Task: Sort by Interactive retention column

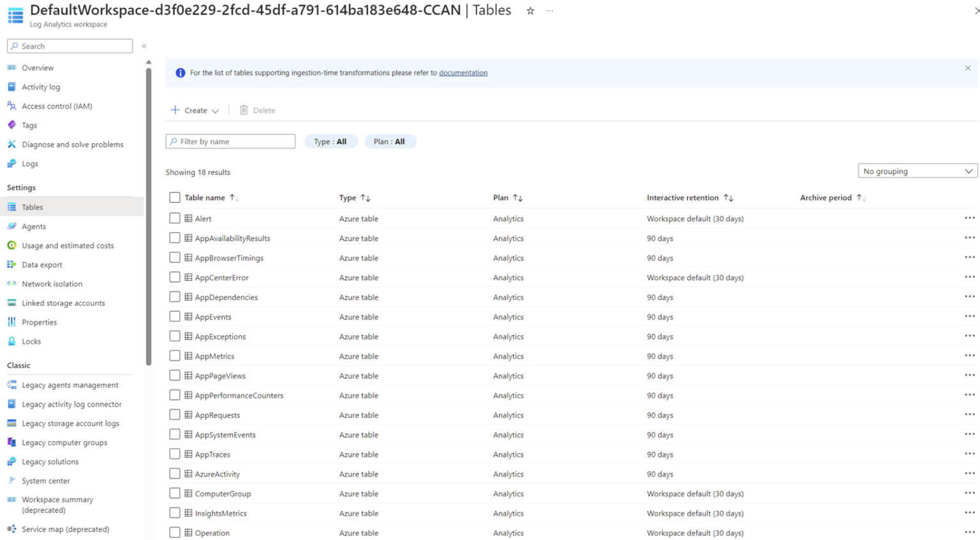Action: point(690,198)
